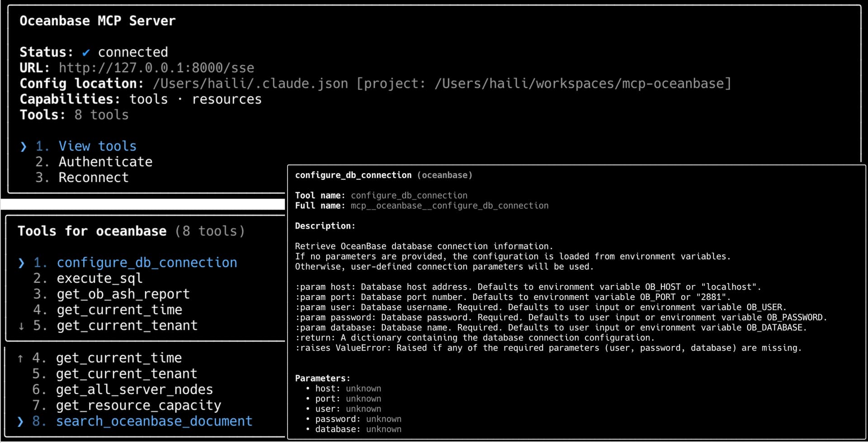Click the 'host: unknown' parameter line
This screenshot has width=868, height=443.
tap(348, 389)
